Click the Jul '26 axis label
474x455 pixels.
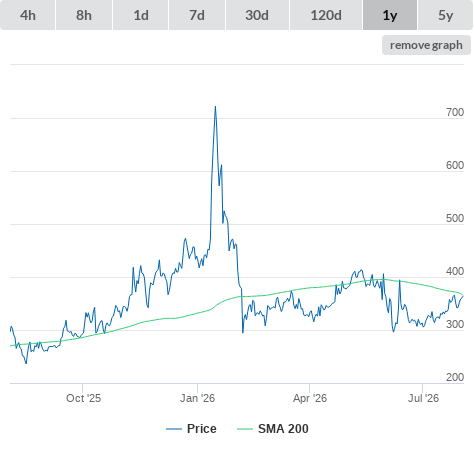click(x=423, y=398)
